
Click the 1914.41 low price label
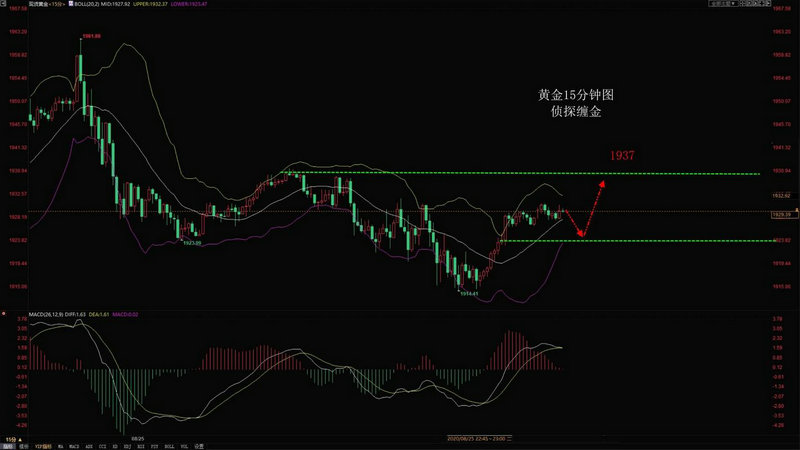click(469, 293)
